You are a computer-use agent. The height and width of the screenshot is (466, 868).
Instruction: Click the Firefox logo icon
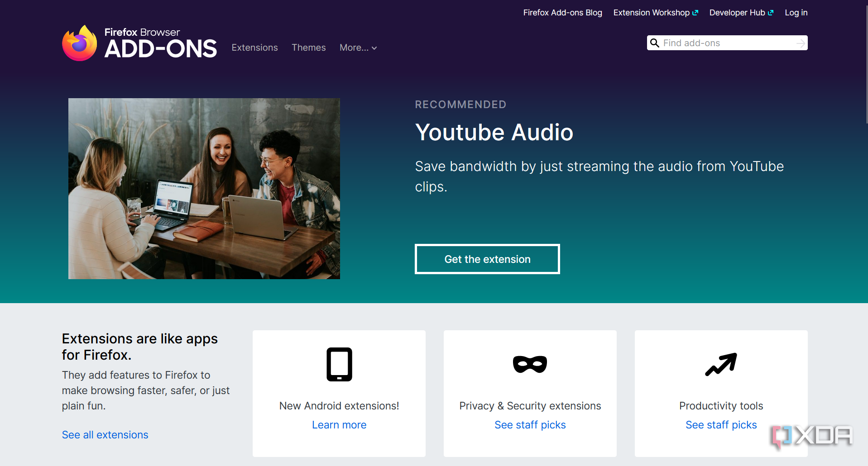(x=80, y=43)
